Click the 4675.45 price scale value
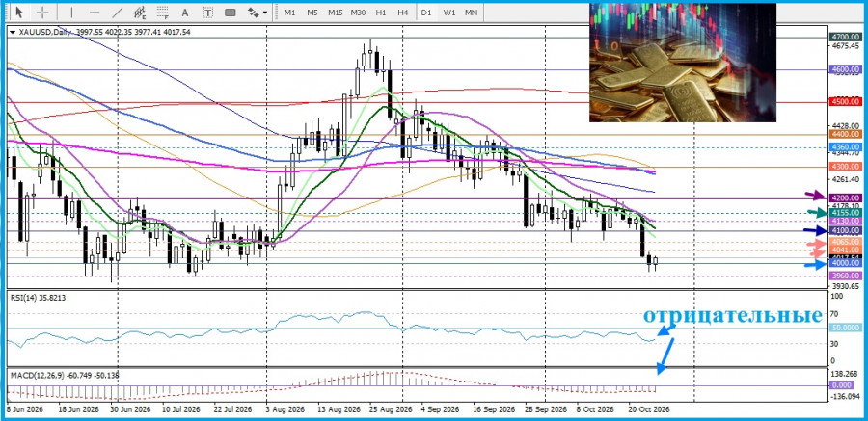The height and width of the screenshot is (421, 868). pyautogui.click(x=845, y=46)
